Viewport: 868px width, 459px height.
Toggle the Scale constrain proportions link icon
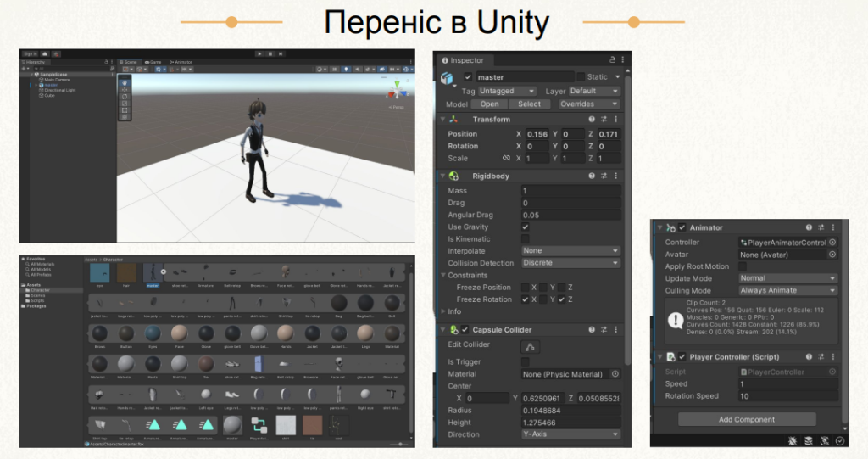[506, 158]
